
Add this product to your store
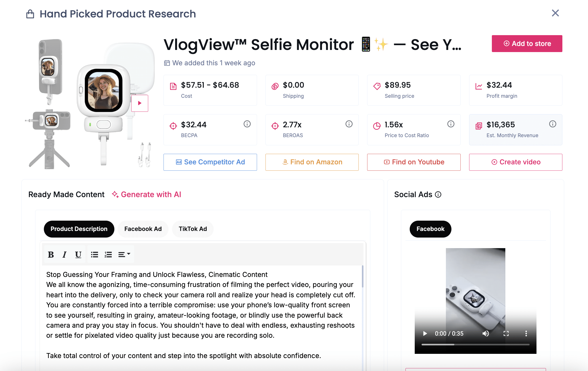(x=527, y=43)
